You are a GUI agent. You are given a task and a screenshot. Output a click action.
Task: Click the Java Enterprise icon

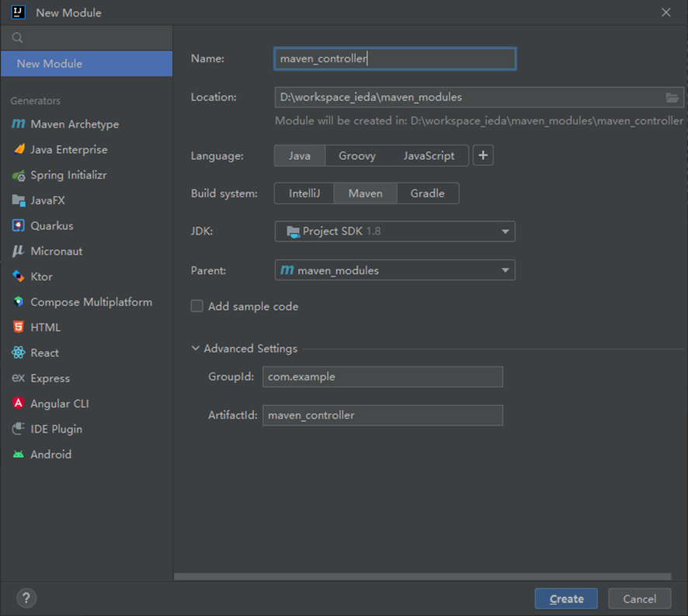coord(19,149)
